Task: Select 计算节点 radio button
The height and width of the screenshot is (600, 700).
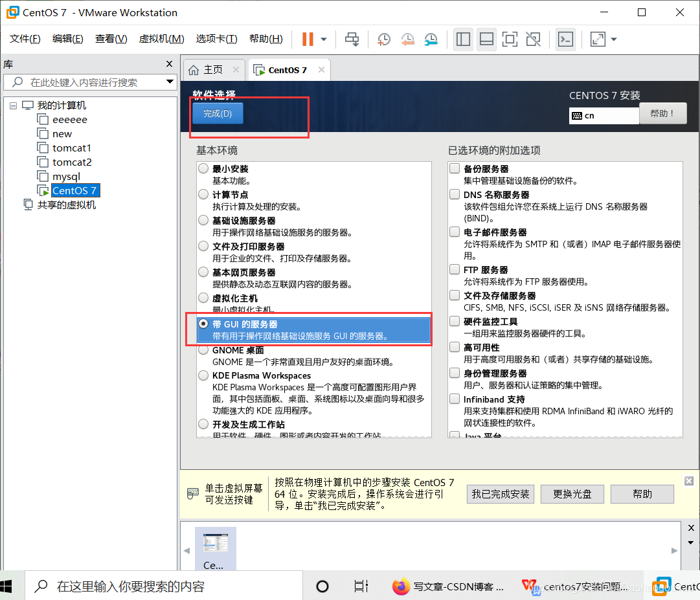Action: pos(203,194)
